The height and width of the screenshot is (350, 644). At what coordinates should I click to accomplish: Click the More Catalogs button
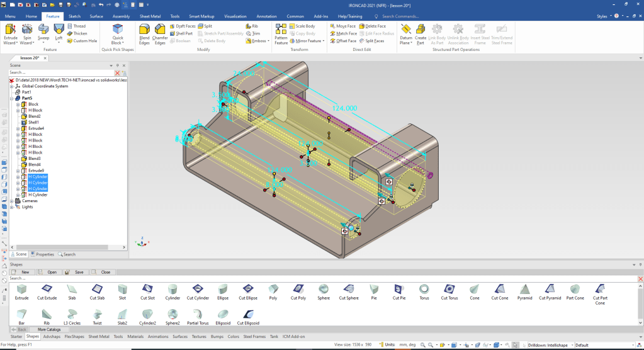(49, 329)
